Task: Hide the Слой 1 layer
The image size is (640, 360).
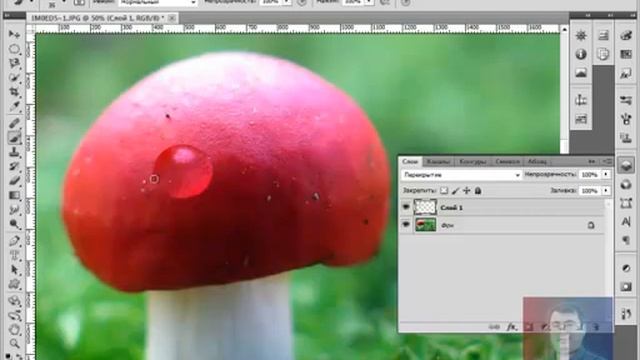Action: coord(406,207)
